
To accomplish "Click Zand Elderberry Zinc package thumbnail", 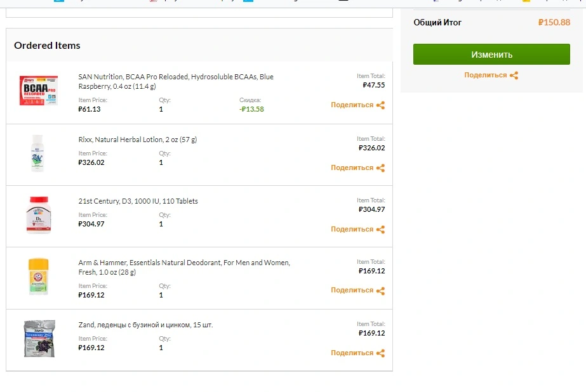I will [x=39, y=339].
